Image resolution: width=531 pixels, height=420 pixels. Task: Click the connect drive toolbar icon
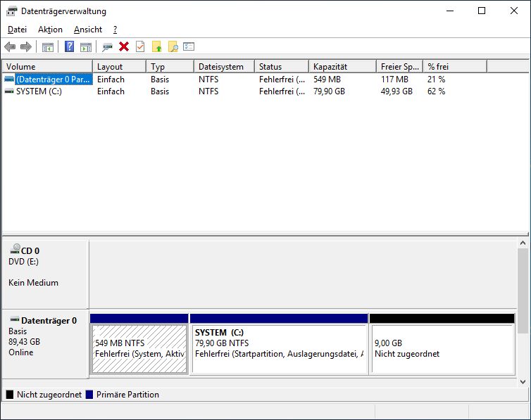(x=107, y=47)
